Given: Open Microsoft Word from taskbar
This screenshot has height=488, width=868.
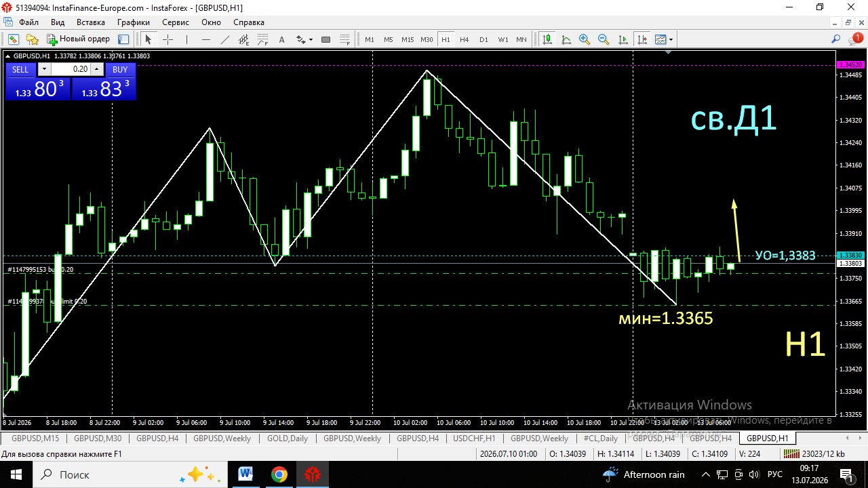Looking at the screenshot, I should 245,474.
